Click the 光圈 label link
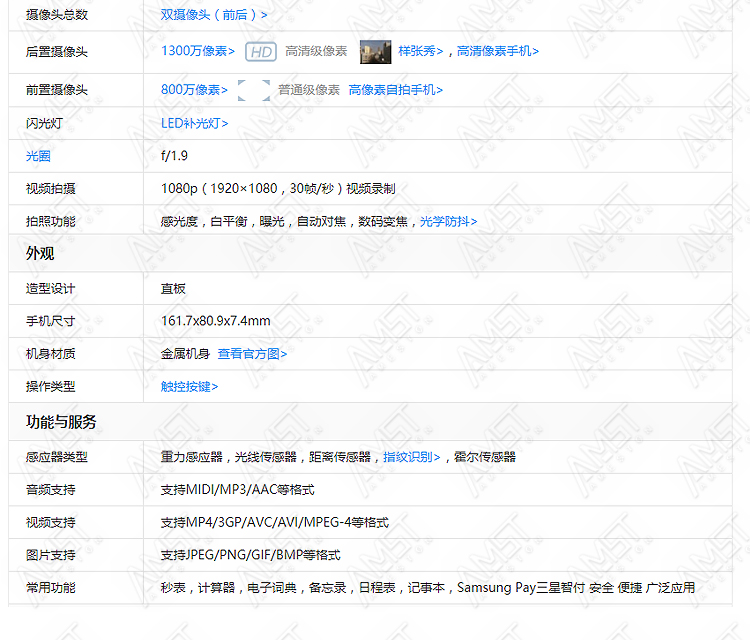This screenshot has width=750, height=640. (x=38, y=156)
